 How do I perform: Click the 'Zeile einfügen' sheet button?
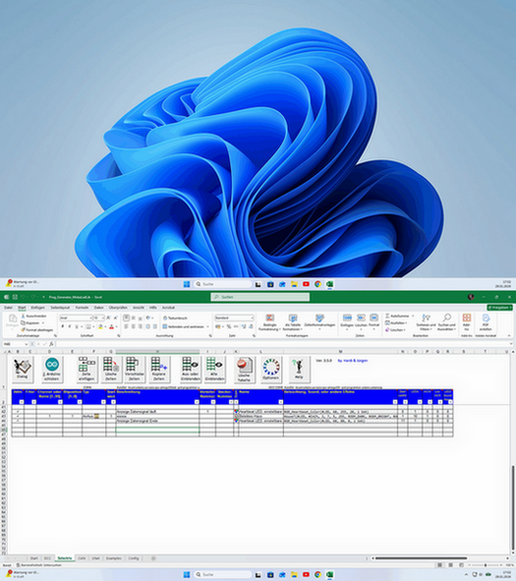tap(86, 369)
